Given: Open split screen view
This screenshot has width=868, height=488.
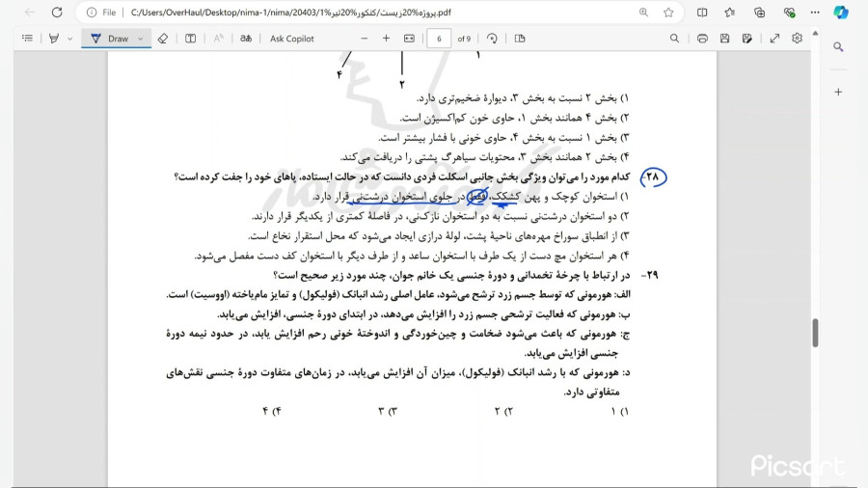Looking at the screenshot, I should [x=702, y=13].
